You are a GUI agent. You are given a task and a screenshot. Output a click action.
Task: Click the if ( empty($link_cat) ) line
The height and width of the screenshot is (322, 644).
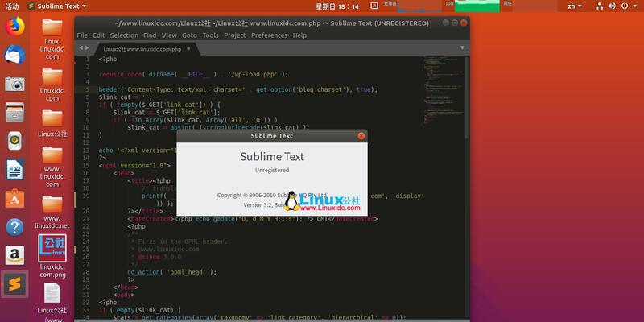tap(139, 310)
